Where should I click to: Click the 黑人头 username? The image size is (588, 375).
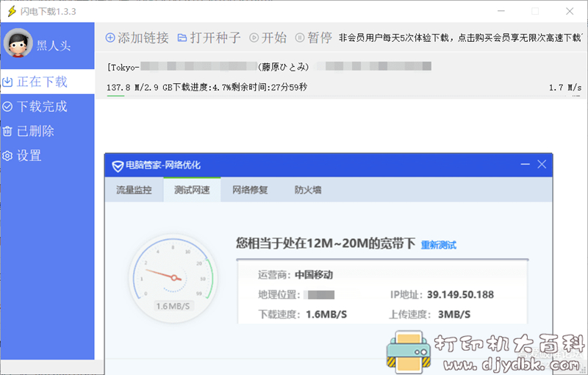[54, 46]
